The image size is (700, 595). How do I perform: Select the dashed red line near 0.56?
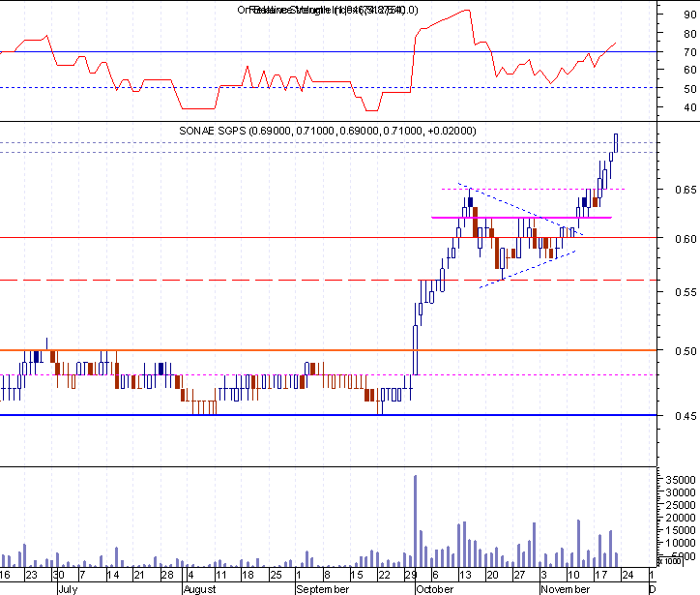[x=328, y=280]
